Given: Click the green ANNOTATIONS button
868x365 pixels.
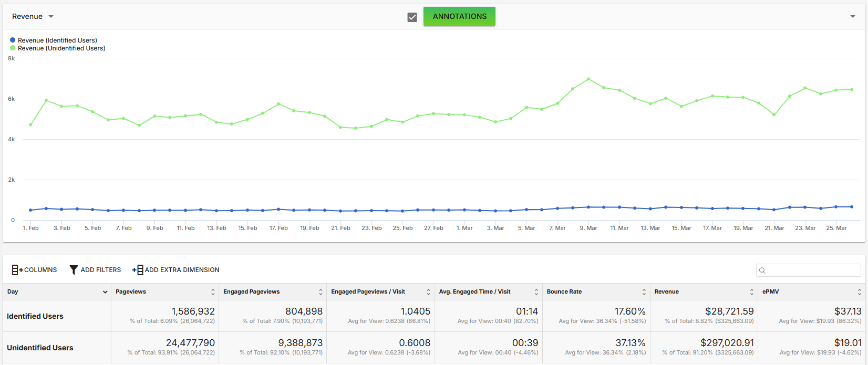Looking at the screenshot, I should [459, 16].
